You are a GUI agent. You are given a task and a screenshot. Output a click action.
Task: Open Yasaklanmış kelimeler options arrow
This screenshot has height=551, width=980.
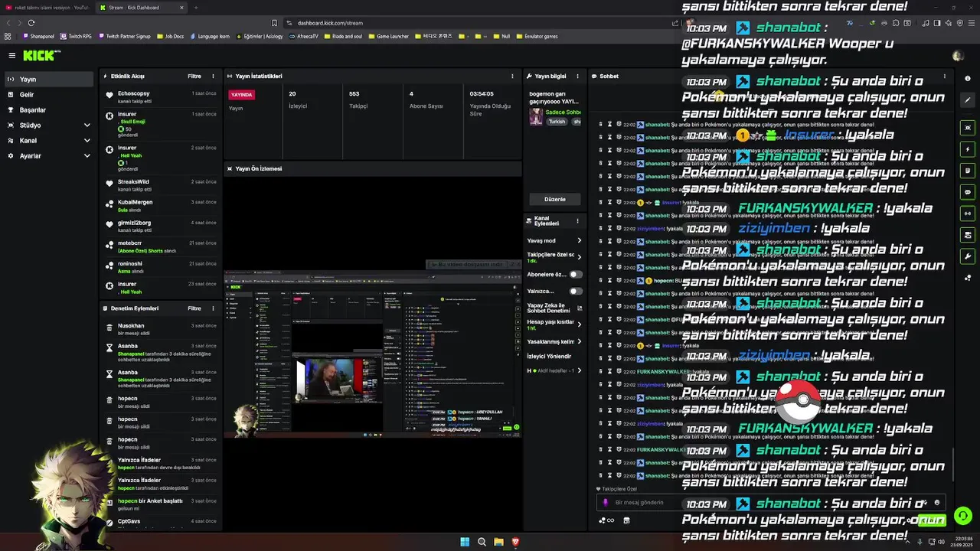(x=579, y=341)
